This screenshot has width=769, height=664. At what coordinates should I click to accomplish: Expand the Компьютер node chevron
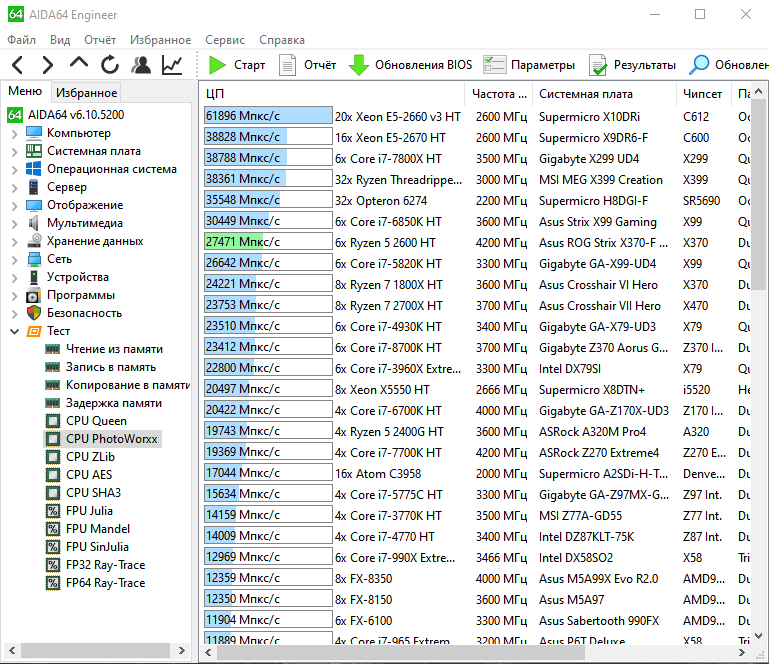[15, 133]
